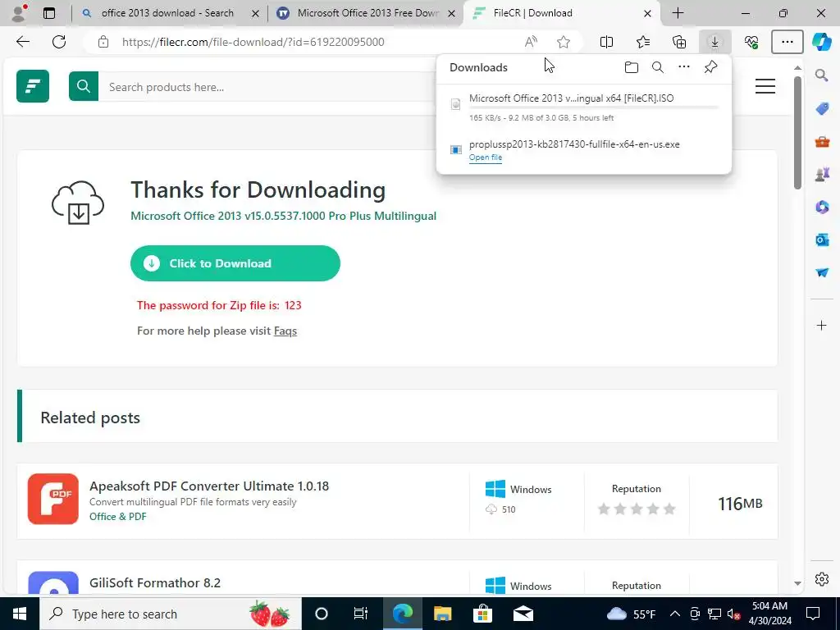Open Tools briefcase icon in sidebar
This screenshot has width=840, height=630.
pos(822,141)
